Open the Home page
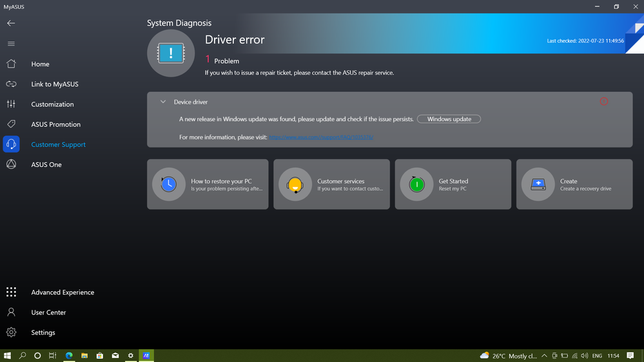 click(x=40, y=64)
